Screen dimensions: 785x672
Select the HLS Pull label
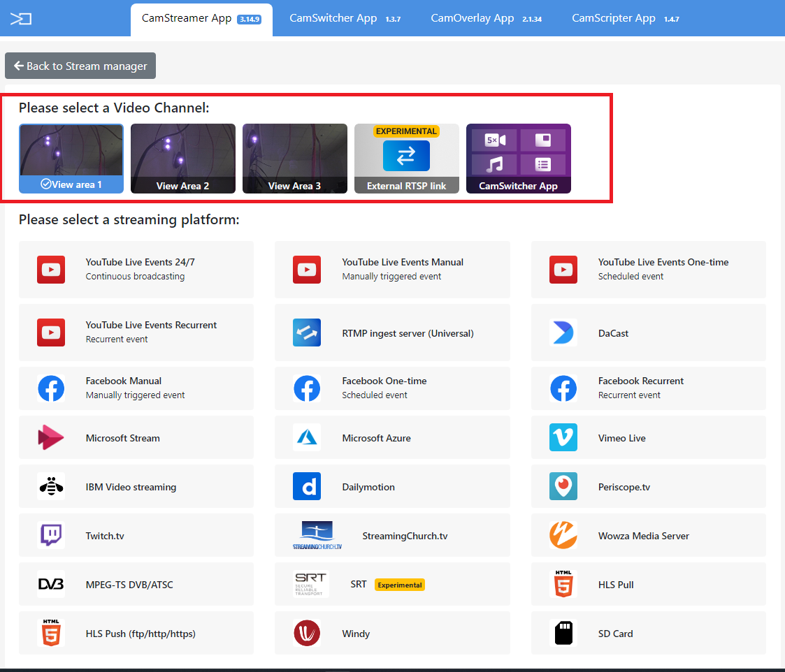coord(616,585)
